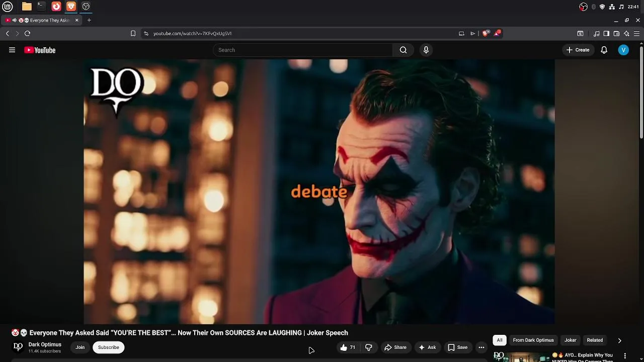
Task: Click the shield security tray icon
Action: click(x=602, y=7)
